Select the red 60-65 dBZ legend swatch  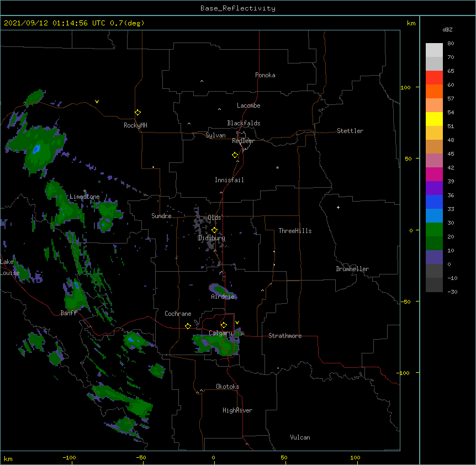point(434,77)
